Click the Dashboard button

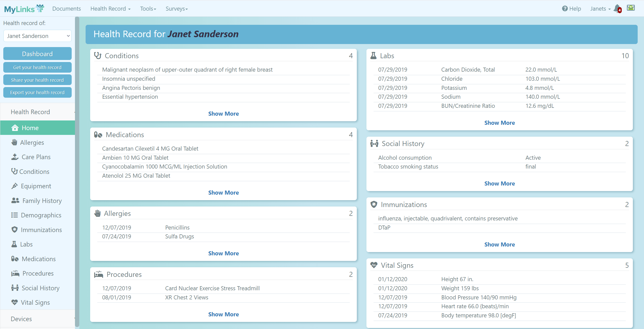(x=37, y=54)
